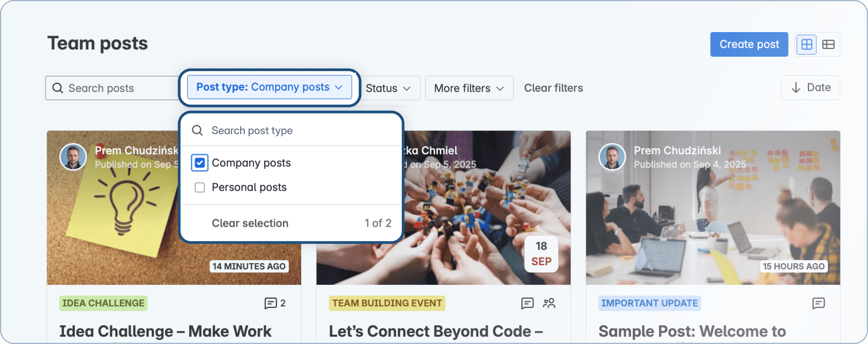Switch to grid view layout
This screenshot has height=344, width=868.
[x=807, y=44]
